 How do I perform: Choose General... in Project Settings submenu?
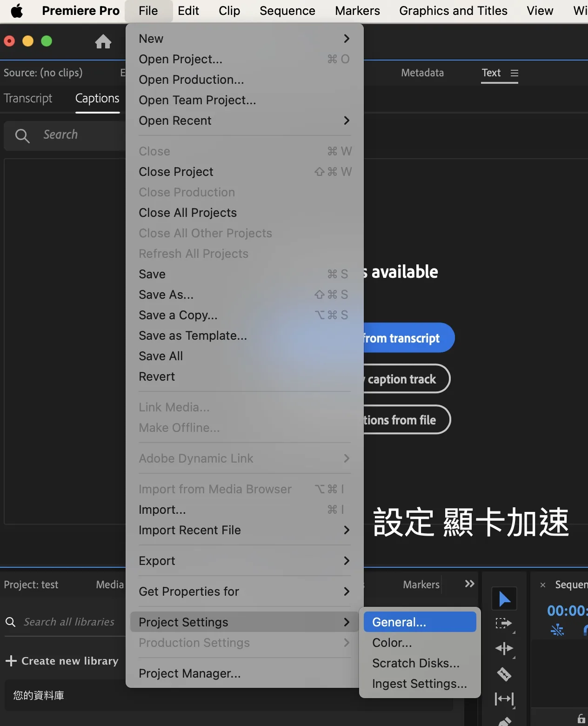tap(420, 622)
